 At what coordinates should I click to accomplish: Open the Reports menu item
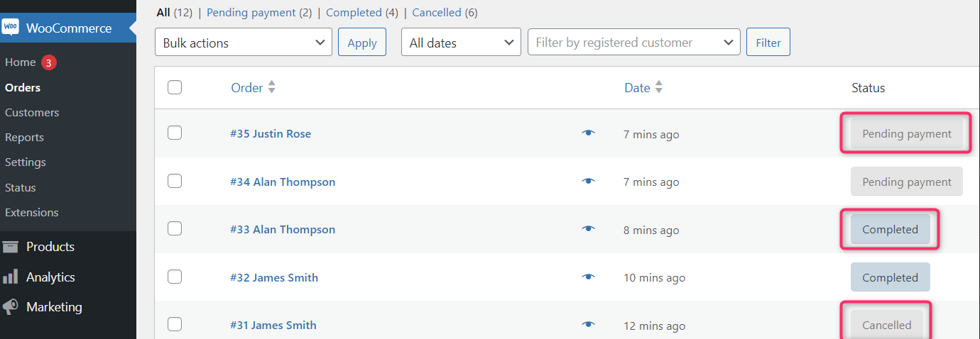point(24,138)
